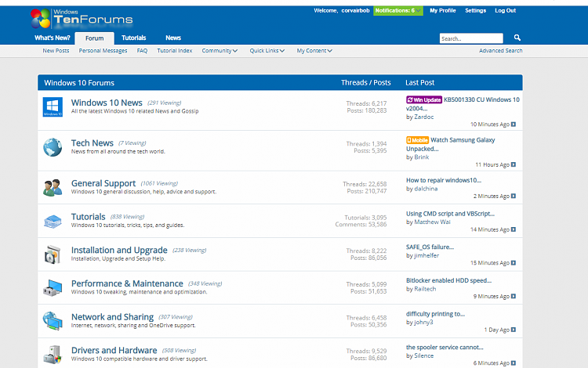Open the Installation and Upgrade forum title
Screen dimensions: 588x368
[x=119, y=250]
